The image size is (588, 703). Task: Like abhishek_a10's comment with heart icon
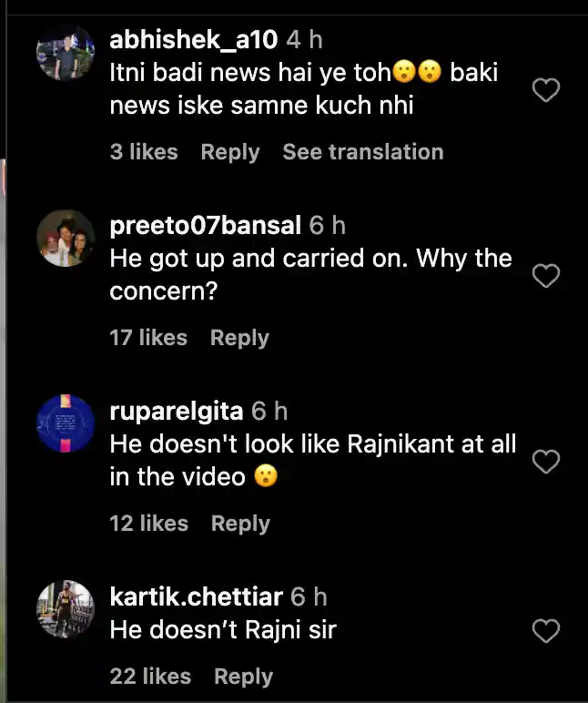545,90
